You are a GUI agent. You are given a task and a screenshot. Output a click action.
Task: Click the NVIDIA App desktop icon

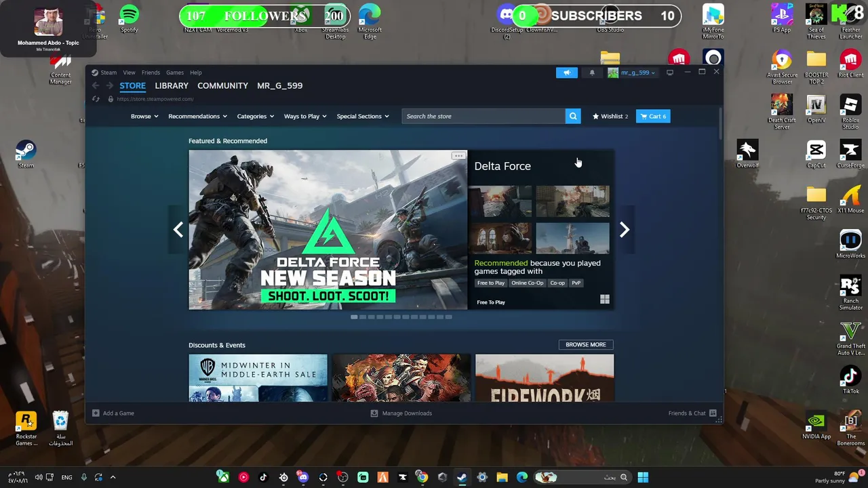pos(816,426)
